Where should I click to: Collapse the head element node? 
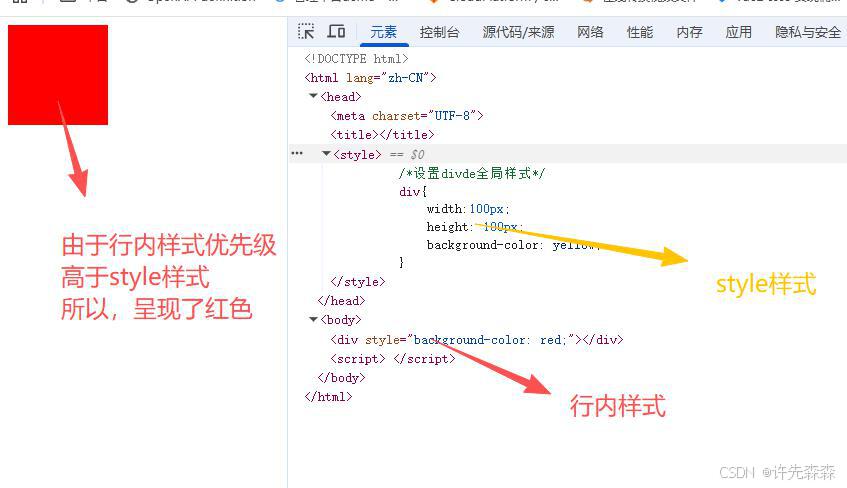[313, 96]
